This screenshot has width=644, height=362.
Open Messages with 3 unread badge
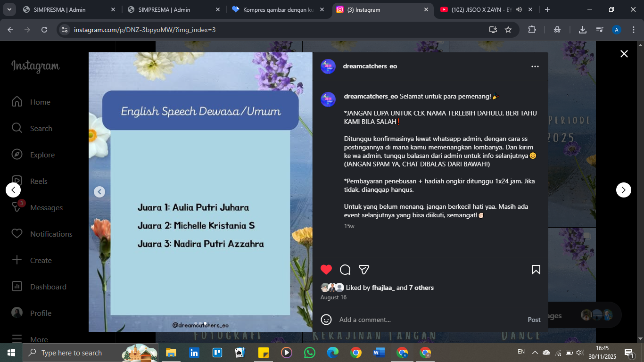tap(46, 208)
